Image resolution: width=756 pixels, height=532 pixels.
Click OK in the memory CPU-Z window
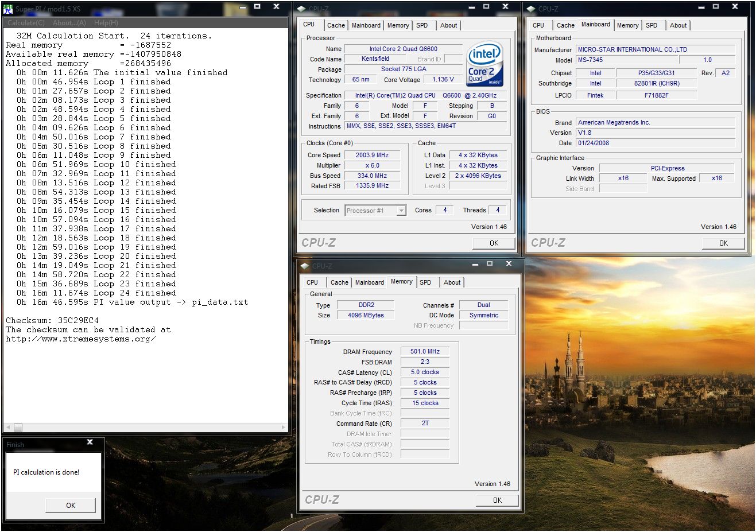tap(497, 500)
